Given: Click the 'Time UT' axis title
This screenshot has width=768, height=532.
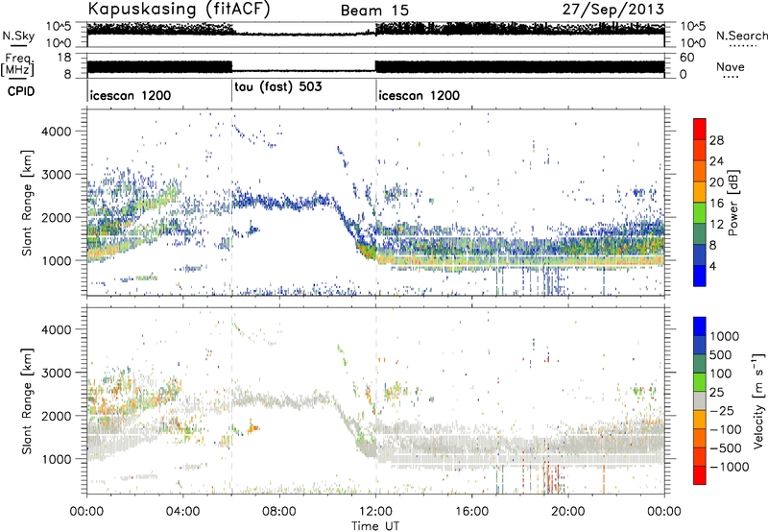Looking at the screenshot, I should (375, 526).
